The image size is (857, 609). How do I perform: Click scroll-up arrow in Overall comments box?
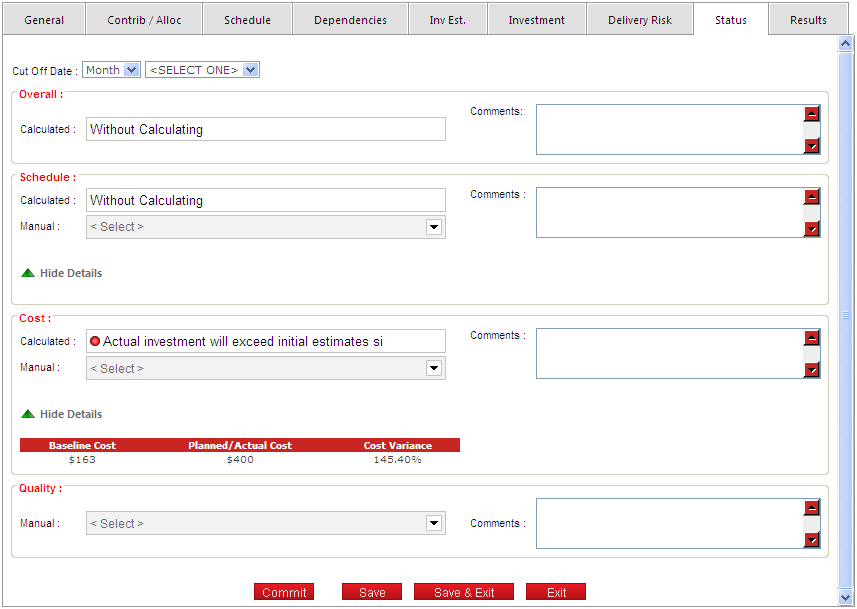pos(811,114)
